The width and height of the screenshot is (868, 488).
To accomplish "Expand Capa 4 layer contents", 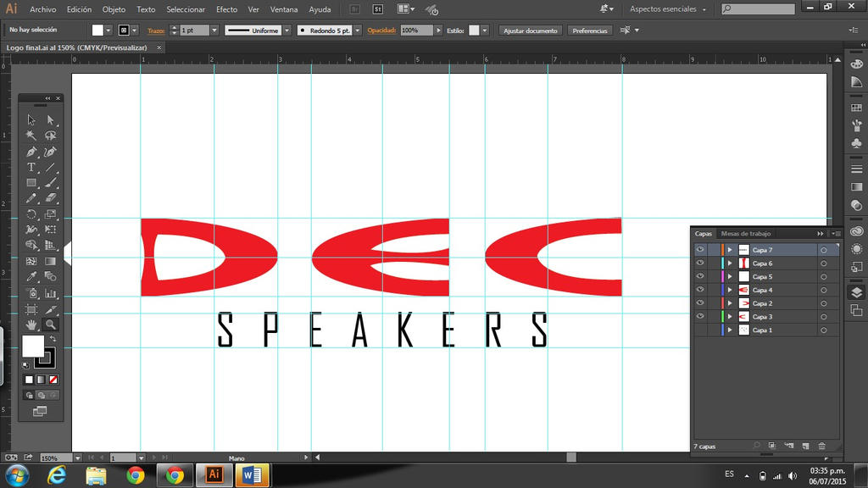I will click(x=730, y=290).
